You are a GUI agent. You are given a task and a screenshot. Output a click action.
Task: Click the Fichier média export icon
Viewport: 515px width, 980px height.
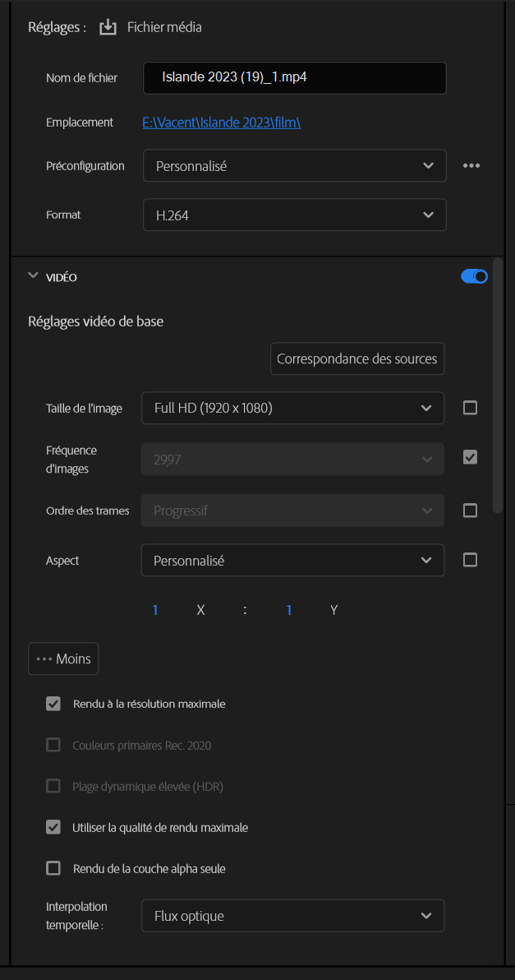click(108, 27)
